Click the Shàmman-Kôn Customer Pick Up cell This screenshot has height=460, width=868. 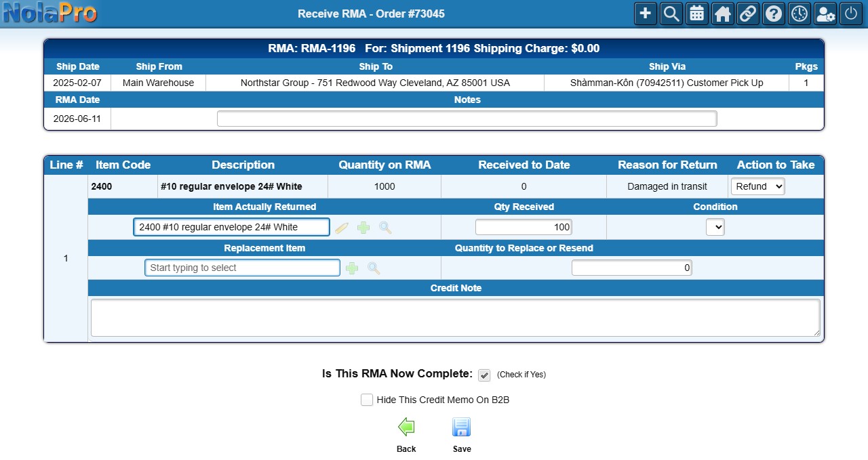[x=667, y=83]
